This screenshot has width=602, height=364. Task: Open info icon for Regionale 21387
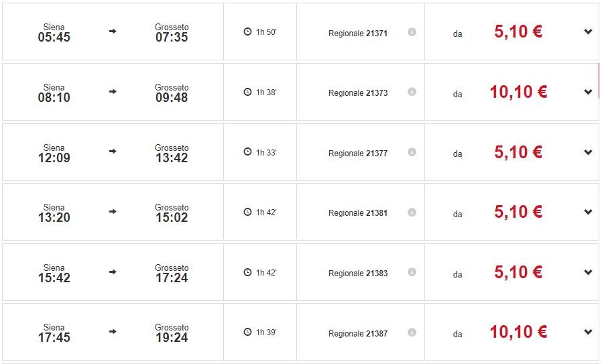point(412,332)
